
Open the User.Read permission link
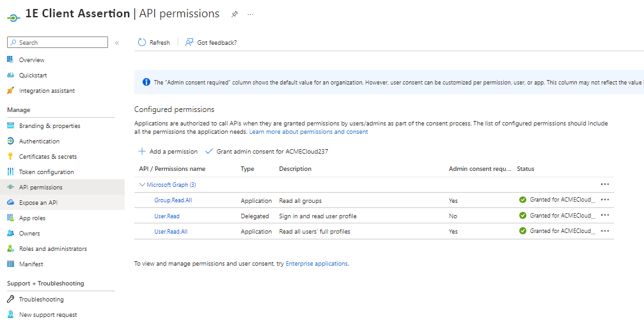[167, 216]
